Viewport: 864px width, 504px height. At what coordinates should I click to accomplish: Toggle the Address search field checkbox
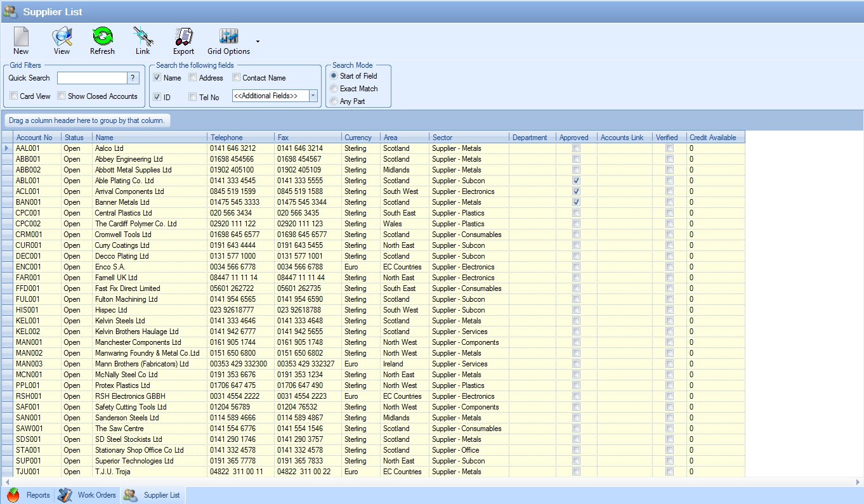(x=193, y=78)
